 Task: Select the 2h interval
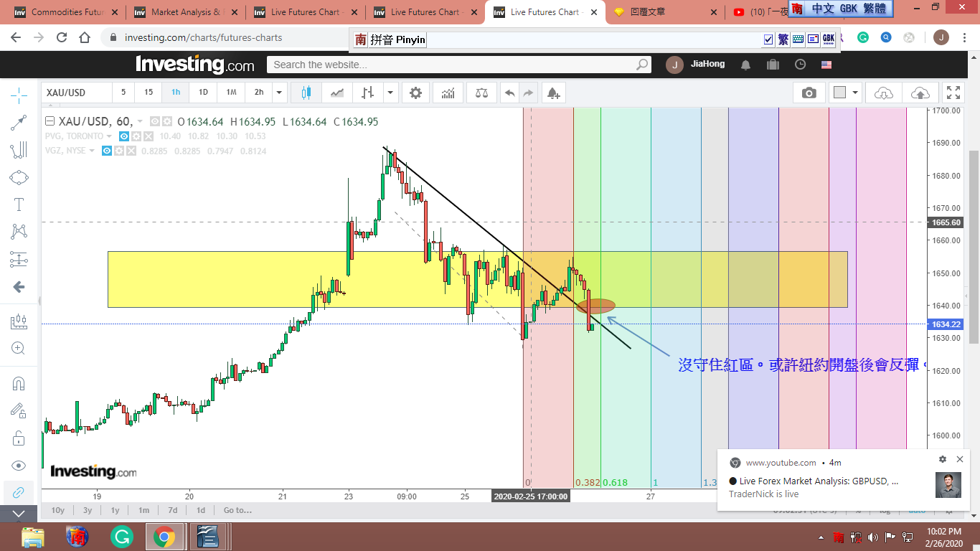point(259,93)
